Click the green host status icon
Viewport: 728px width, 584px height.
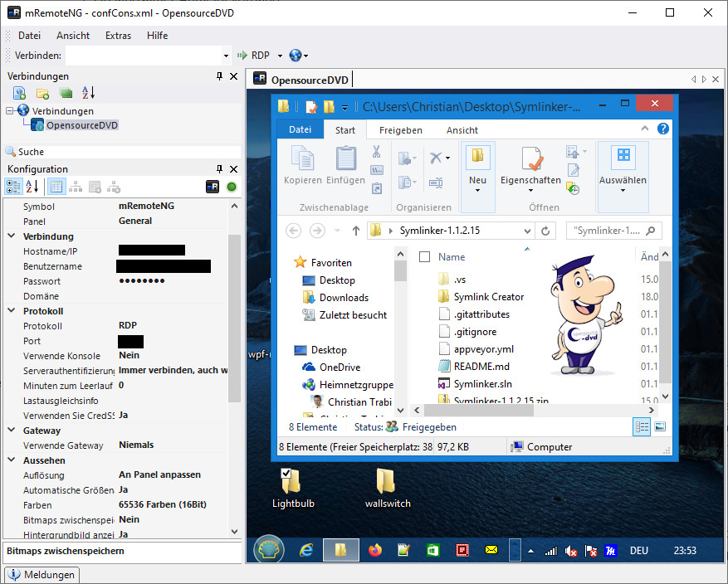pyautogui.click(x=232, y=187)
